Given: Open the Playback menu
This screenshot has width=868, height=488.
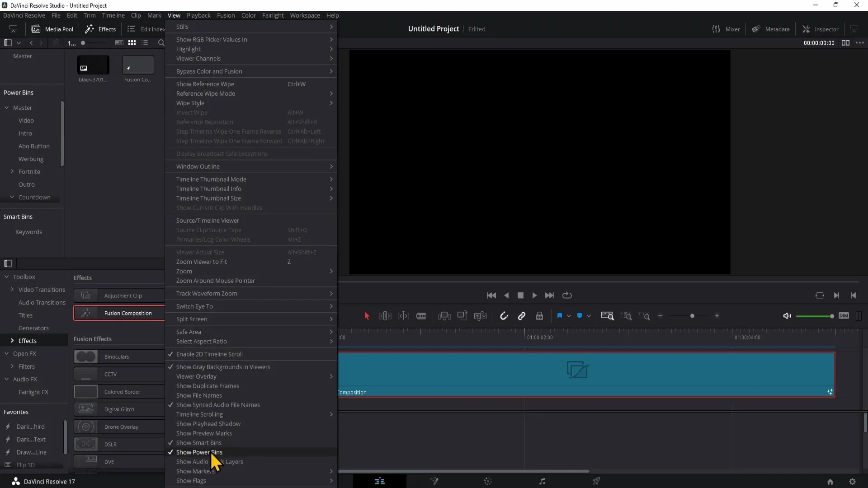Looking at the screenshot, I should tap(198, 15).
